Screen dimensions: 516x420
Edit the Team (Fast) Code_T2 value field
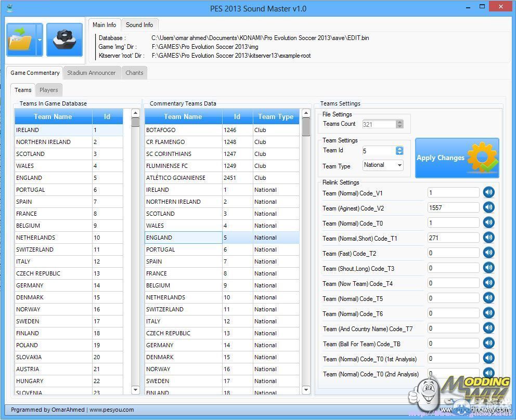tap(454, 253)
